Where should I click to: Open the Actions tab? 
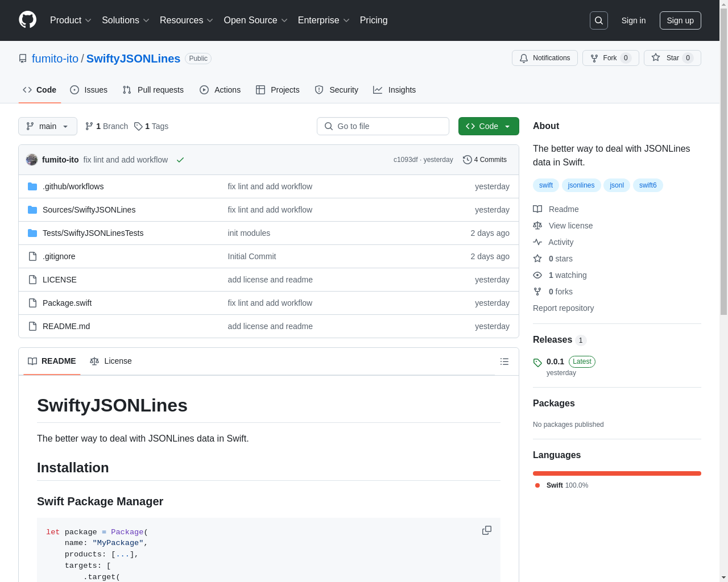click(220, 90)
